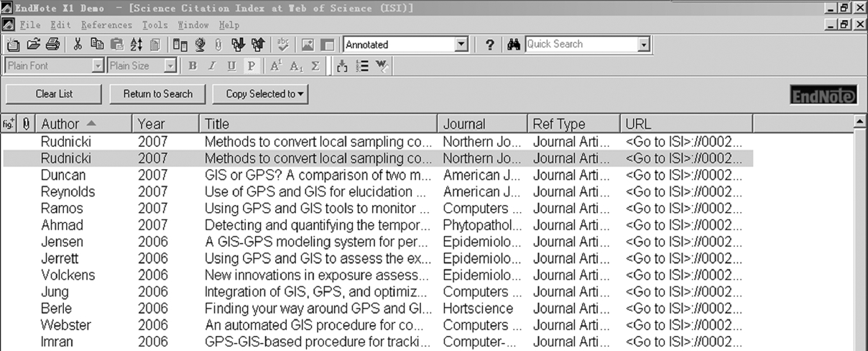Sort by the URL column header
The image size is (868, 351).
pos(685,124)
